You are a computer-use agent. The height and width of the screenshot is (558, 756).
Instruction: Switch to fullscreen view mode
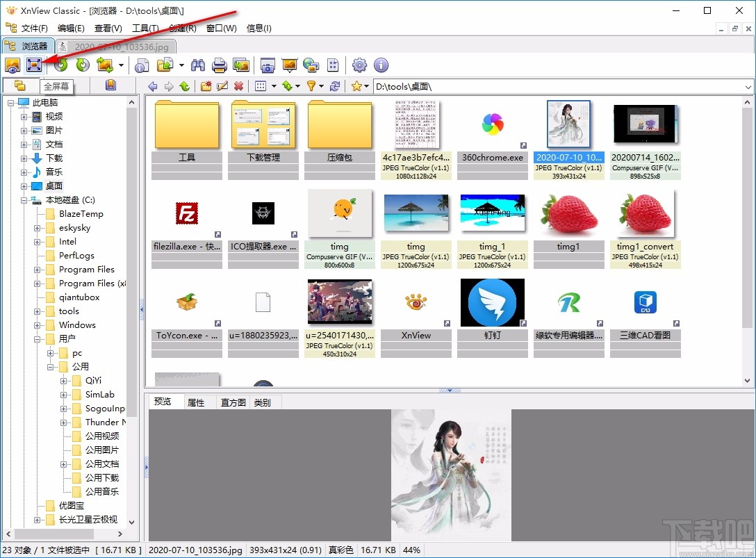coord(34,65)
